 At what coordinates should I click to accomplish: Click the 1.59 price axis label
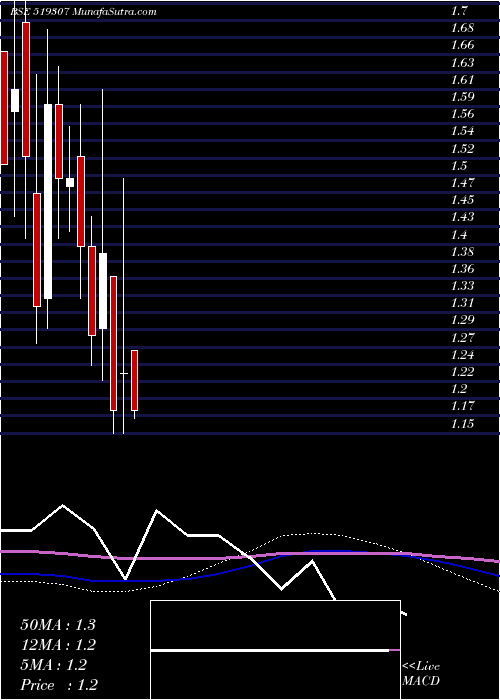[462, 97]
